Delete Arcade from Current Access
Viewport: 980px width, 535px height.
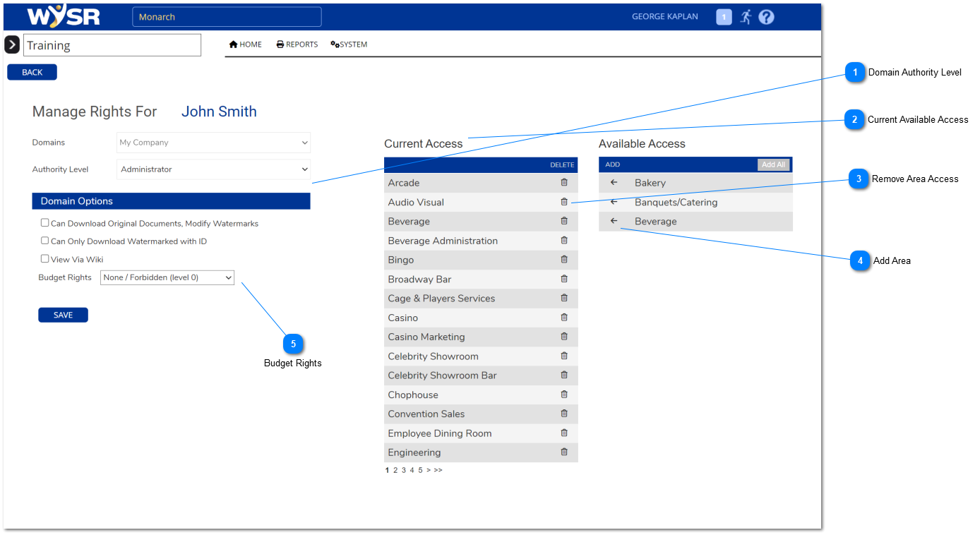click(x=563, y=183)
